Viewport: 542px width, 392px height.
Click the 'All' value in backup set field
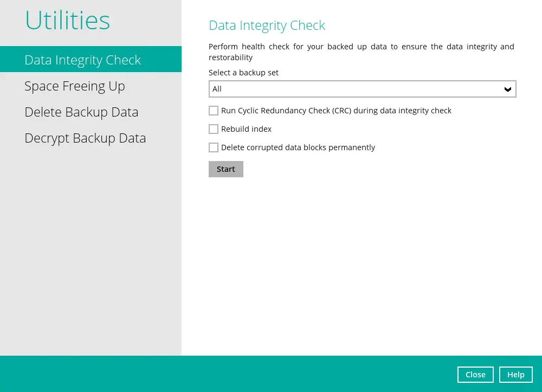pos(217,89)
